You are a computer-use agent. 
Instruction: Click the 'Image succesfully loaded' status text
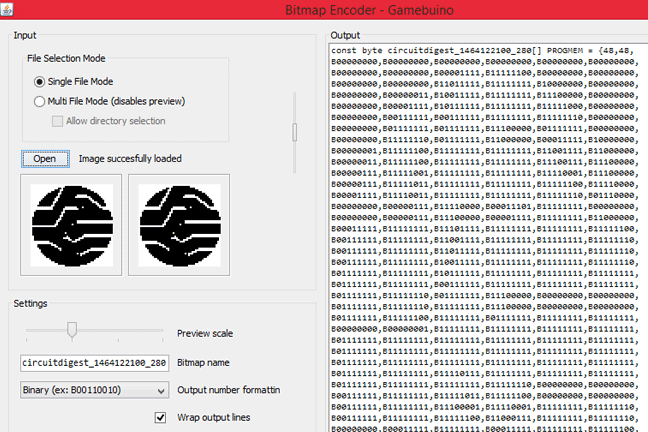tap(130, 159)
